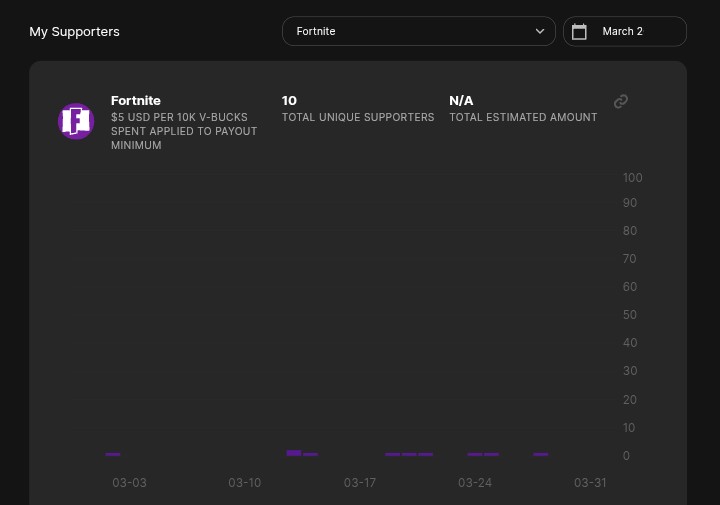This screenshot has height=505, width=720.
Task: Click the 'TOTAL ESTIMATED AMOUNT' label
Action: pos(523,118)
